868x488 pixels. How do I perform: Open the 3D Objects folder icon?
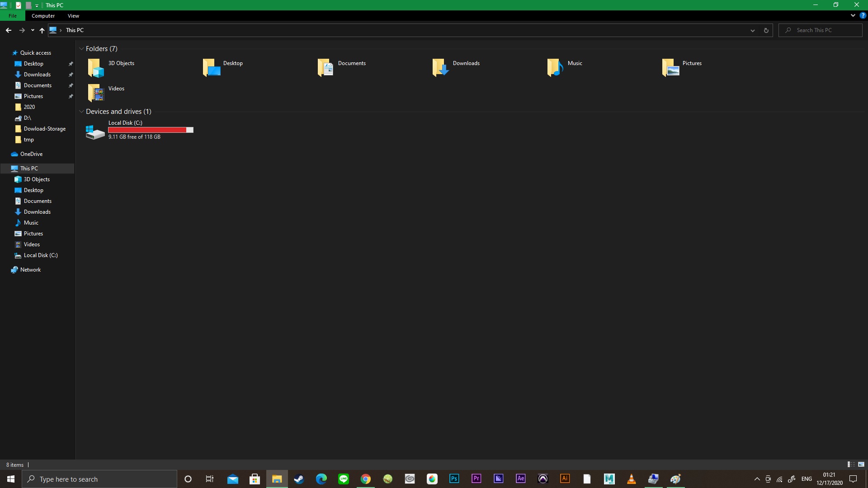point(96,68)
